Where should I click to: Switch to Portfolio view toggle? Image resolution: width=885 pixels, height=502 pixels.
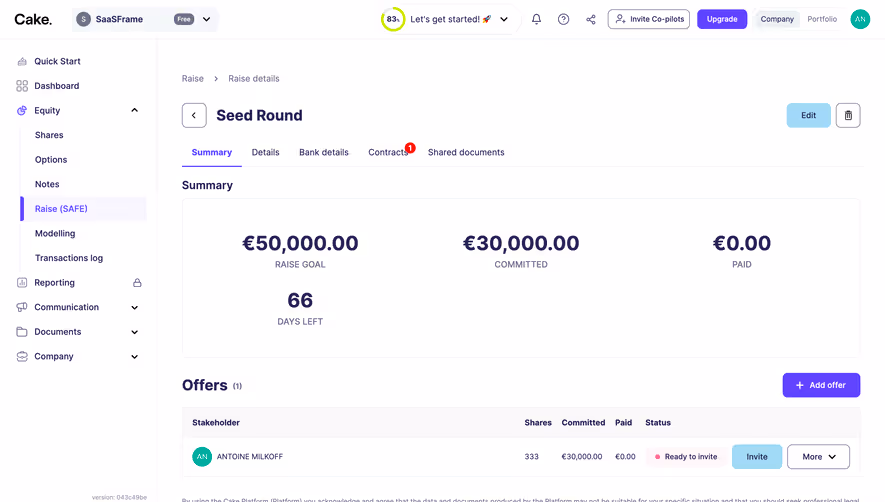[x=822, y=19]
